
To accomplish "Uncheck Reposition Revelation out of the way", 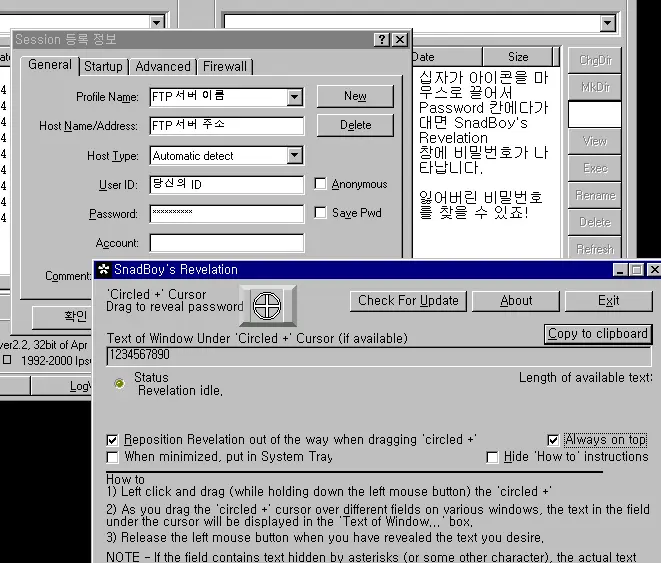I will [x=112, y=440].
